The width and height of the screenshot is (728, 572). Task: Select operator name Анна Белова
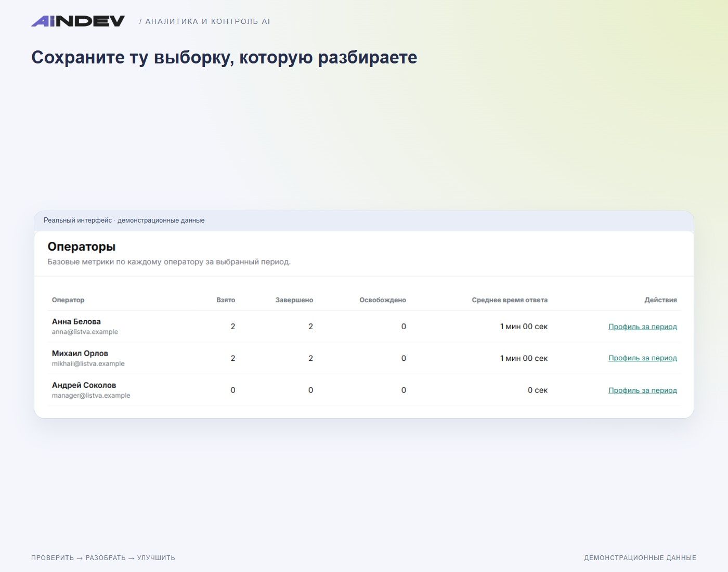[x=76, y=321]
